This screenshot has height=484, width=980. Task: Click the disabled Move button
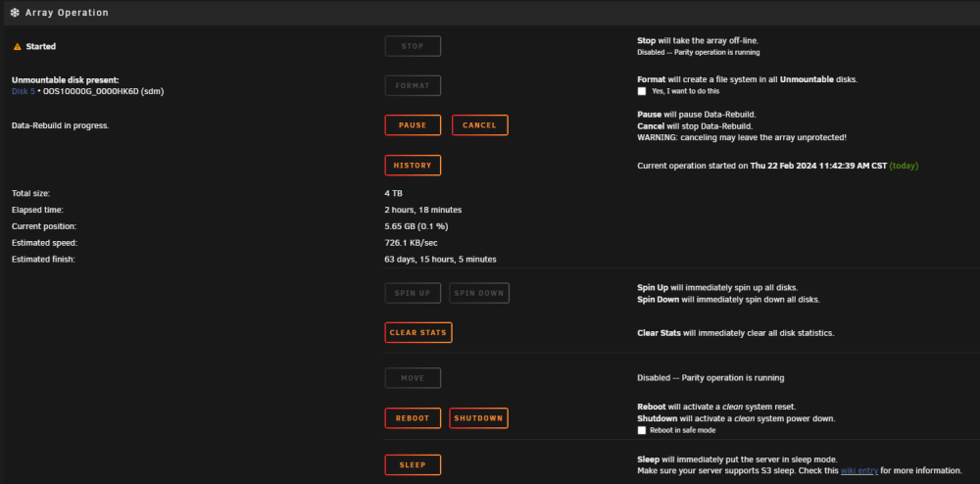tap(413, 378)
